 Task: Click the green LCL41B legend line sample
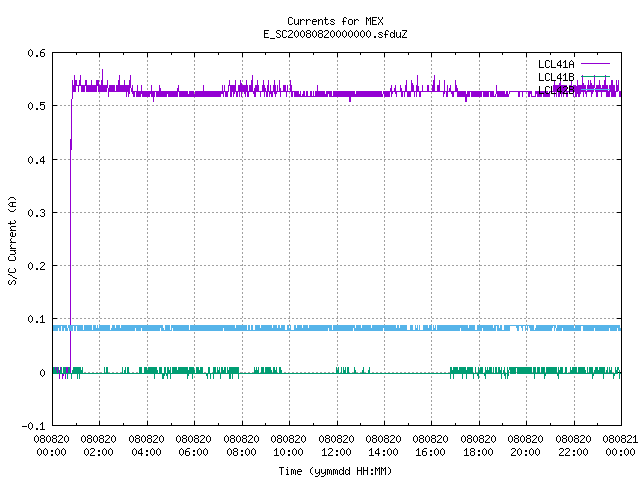click(x=595, y=76)
